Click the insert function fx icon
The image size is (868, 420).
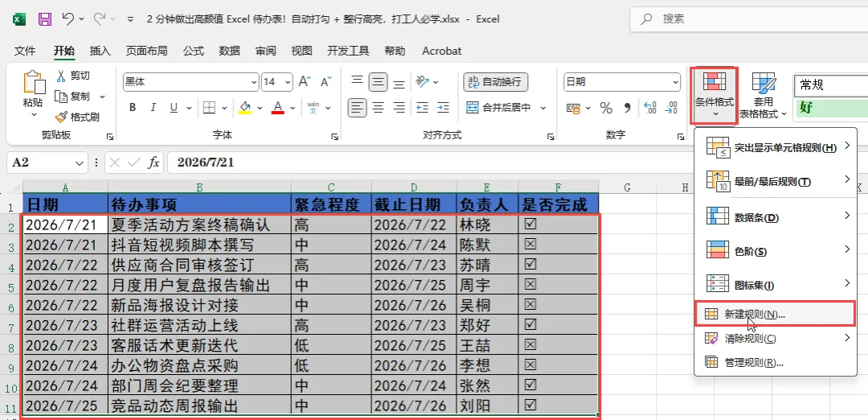(x=154, y=163)
